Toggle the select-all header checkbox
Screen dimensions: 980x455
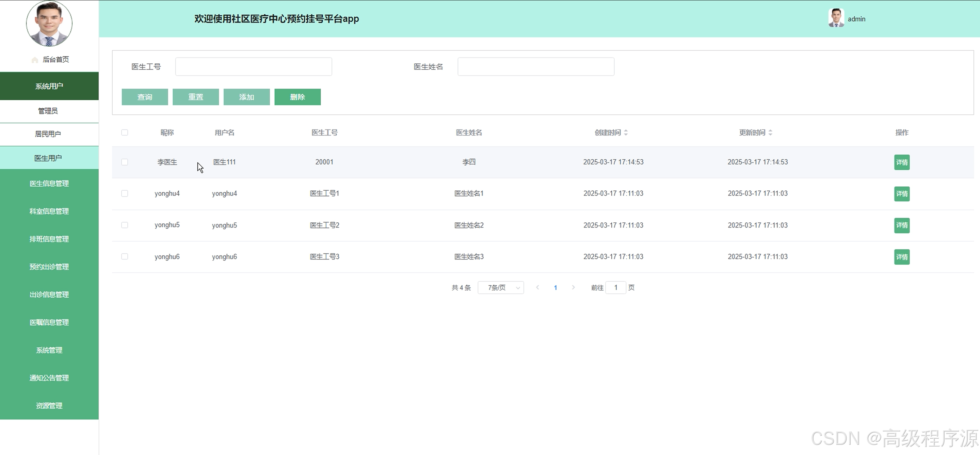pyautogui.click(x=124, y=132)
